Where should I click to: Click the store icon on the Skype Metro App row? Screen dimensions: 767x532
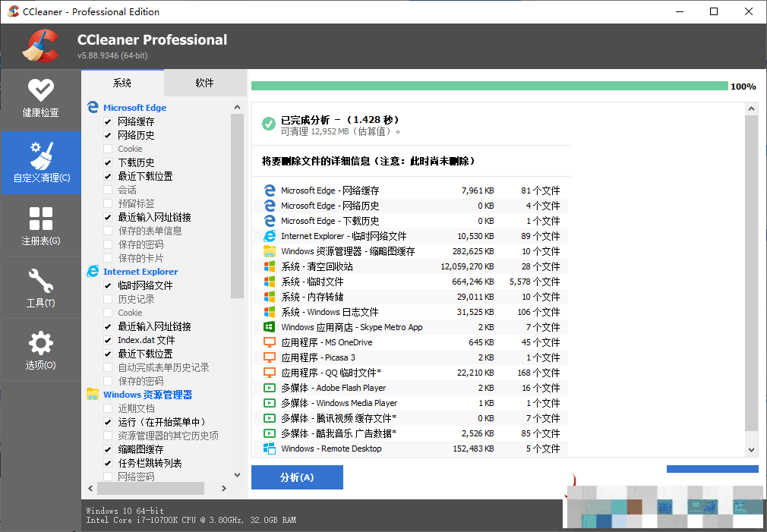click(x=269, y=326)
